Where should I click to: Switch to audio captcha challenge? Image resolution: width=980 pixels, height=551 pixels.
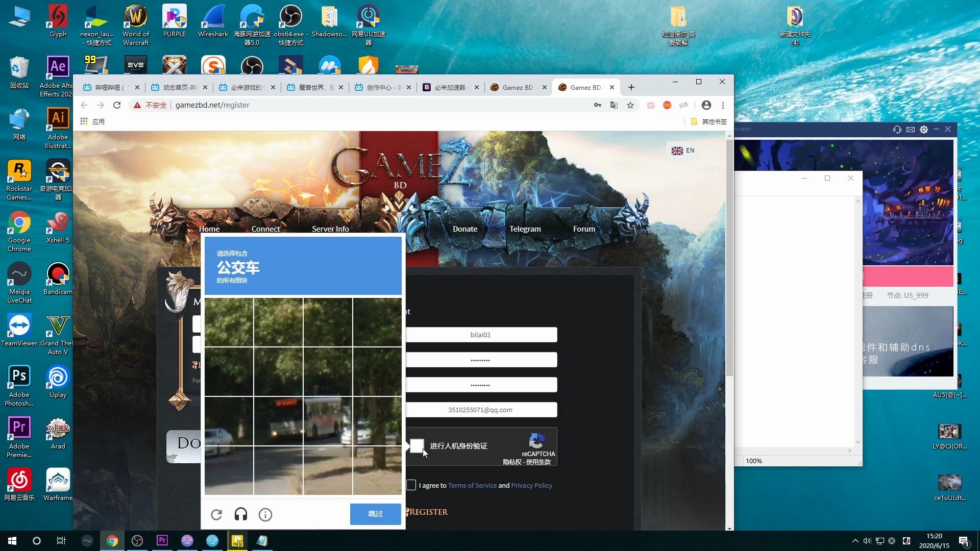point(241,514)
